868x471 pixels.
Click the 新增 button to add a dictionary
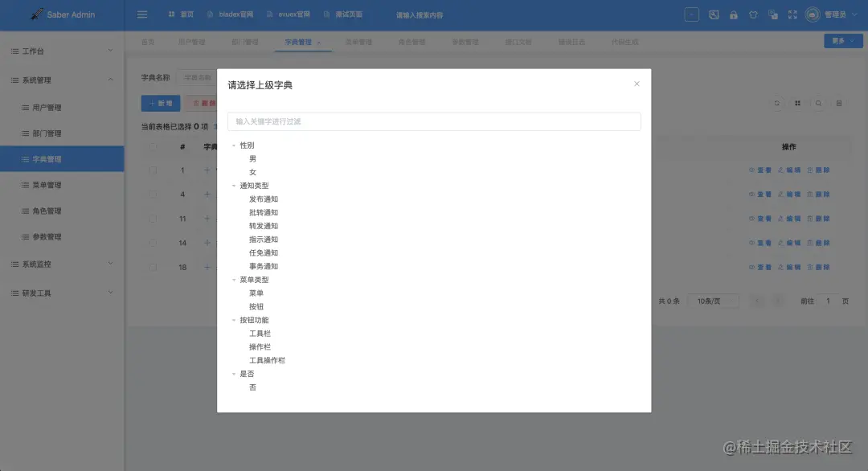point(160,103)
